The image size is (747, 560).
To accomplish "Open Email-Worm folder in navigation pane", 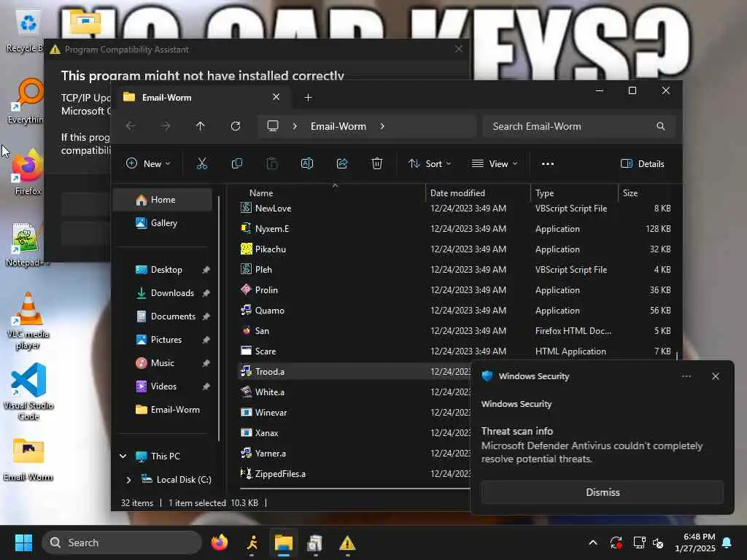I will [163, 410].
